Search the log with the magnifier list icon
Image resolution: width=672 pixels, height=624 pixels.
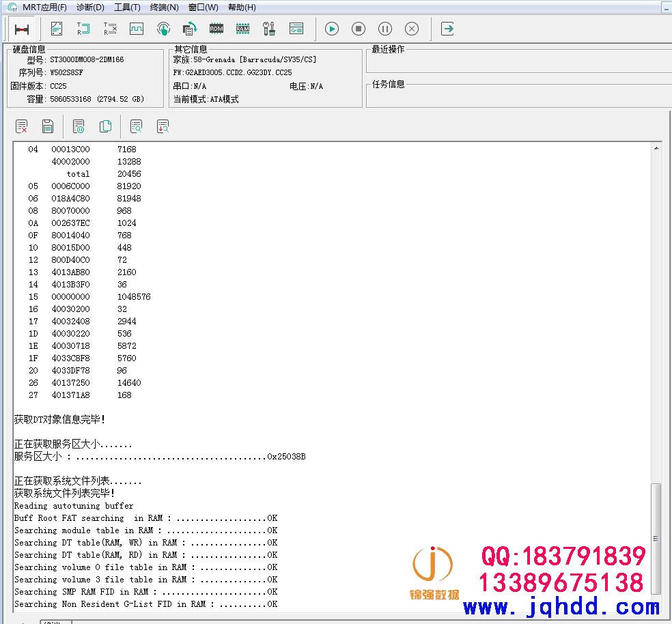(x=137, y=126)
